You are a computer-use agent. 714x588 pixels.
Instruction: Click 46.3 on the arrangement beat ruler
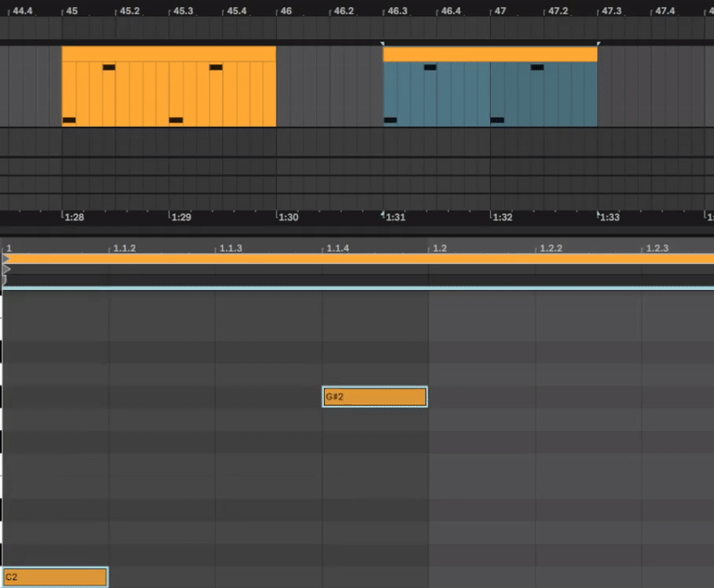(x=397, y=11)
